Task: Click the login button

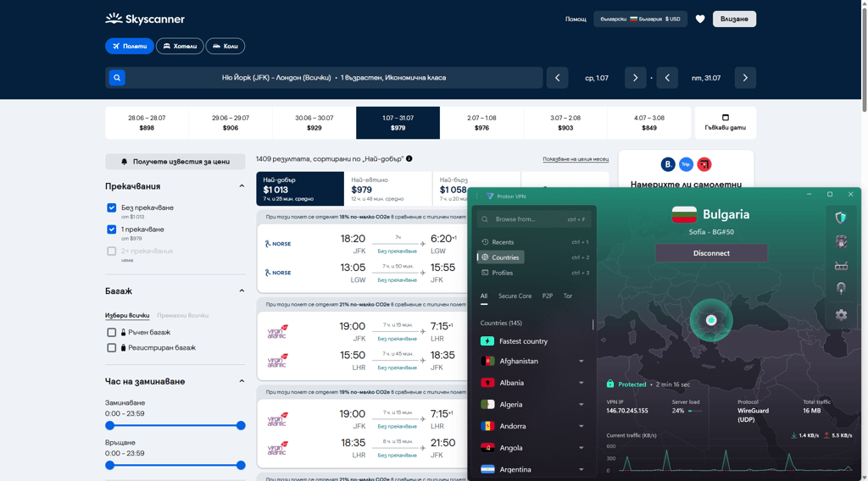Action: coord(734,19)
